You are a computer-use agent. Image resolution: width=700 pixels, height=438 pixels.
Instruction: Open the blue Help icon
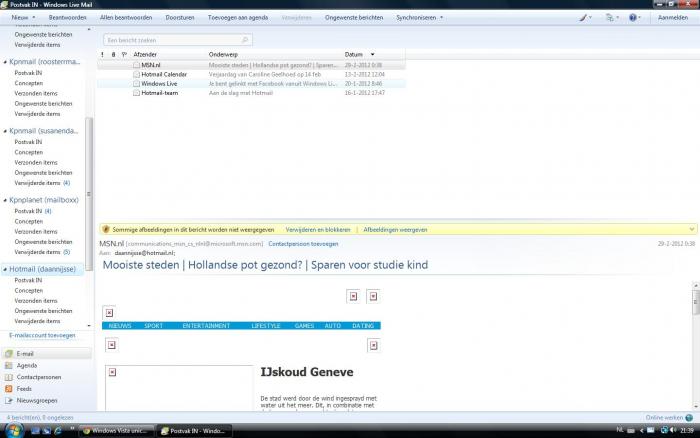(x=633, y=18)
